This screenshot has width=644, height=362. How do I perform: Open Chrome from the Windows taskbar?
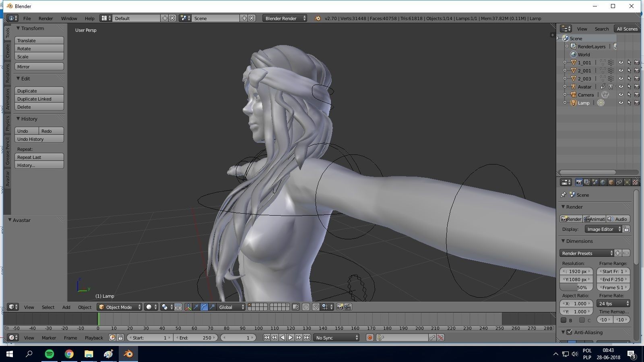69,354
